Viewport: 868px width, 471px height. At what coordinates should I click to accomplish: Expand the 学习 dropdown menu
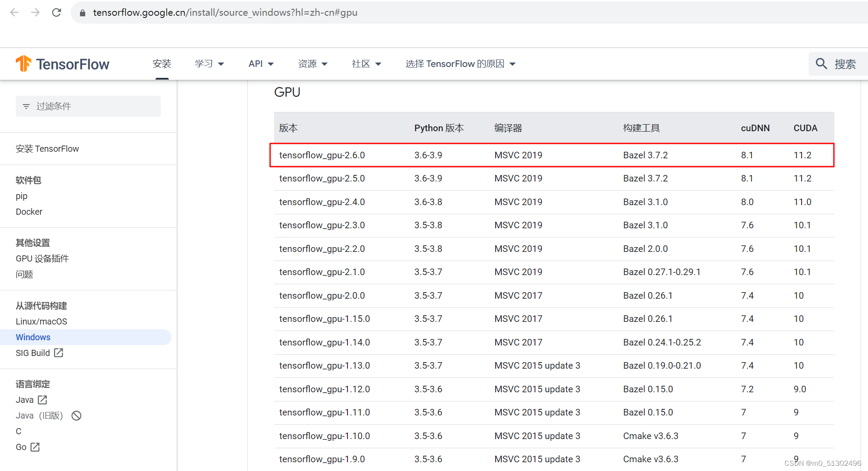click(209, 64)
